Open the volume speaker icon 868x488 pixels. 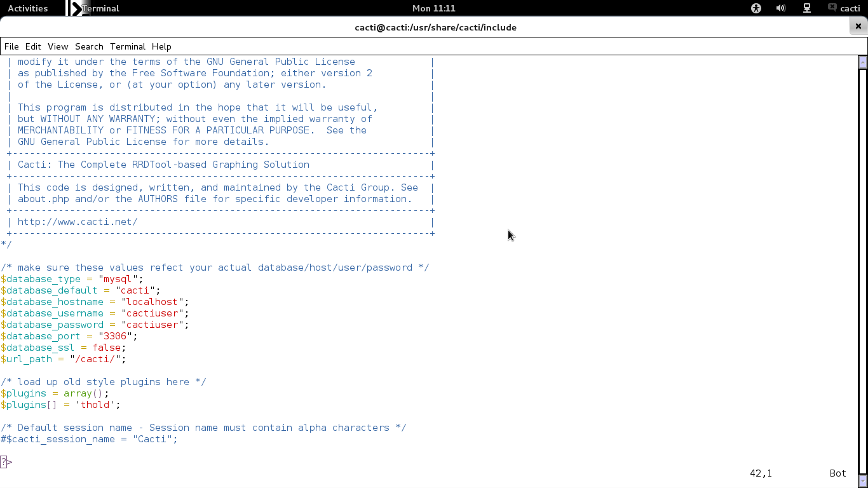[781, 8]
